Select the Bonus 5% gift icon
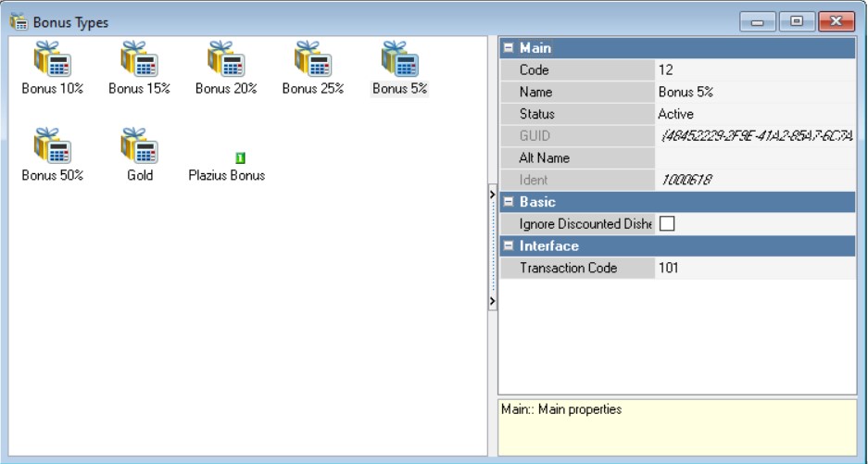868x464 pixels. tap(399, 59)
